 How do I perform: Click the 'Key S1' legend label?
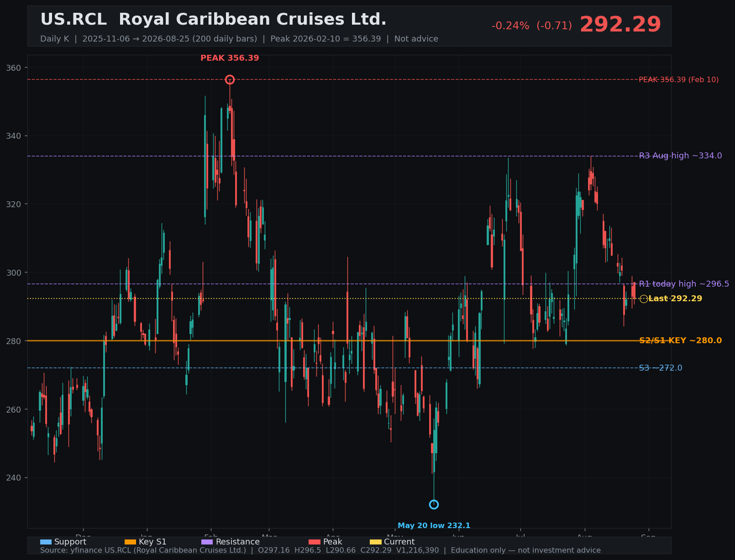click(152, 542)
